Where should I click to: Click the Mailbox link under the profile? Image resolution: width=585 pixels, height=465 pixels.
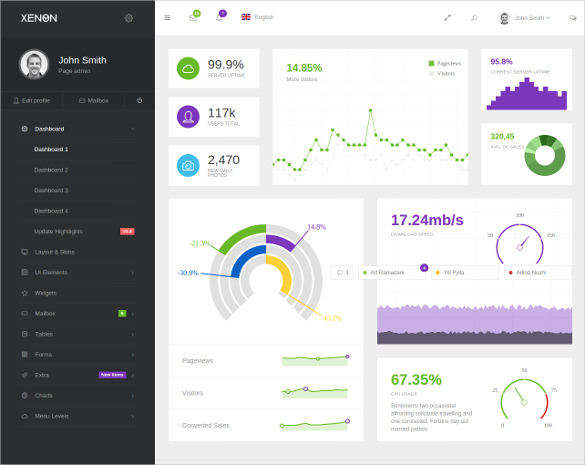94,100
